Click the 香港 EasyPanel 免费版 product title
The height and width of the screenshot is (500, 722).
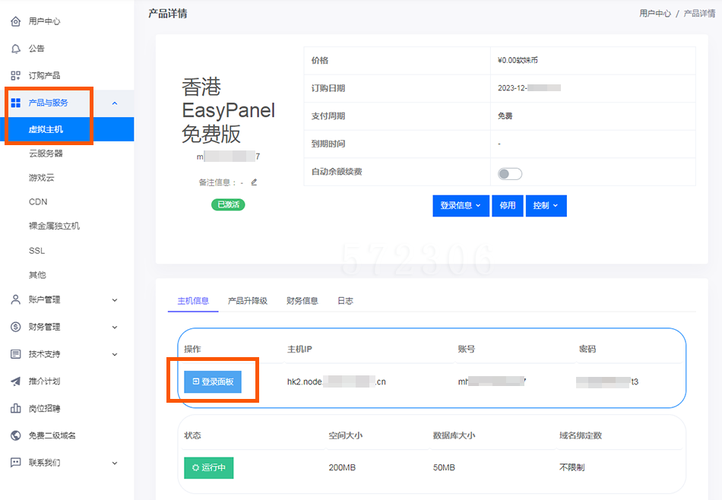click(x=228, y=110)
